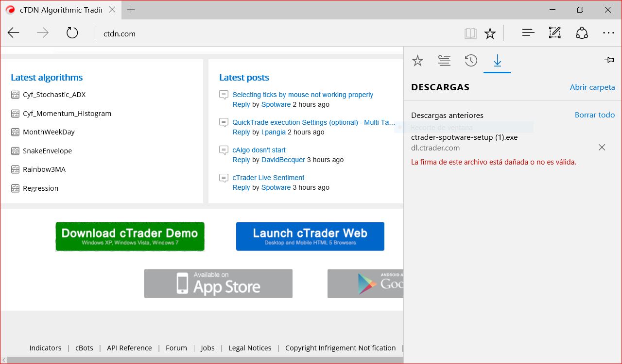The width and height of the screenshot is (622, 364).
Task: Open the MonthWeekDay algorithm link
Action: point(49,132)
